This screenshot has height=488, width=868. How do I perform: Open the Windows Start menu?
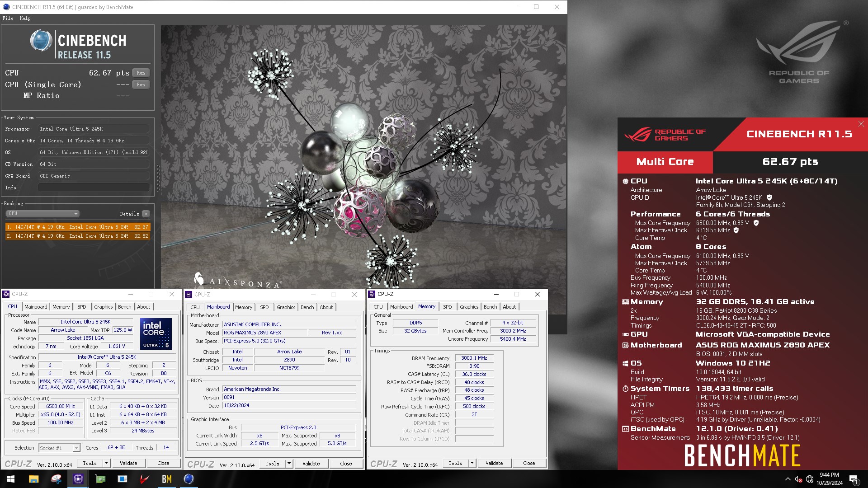(11, 479)
